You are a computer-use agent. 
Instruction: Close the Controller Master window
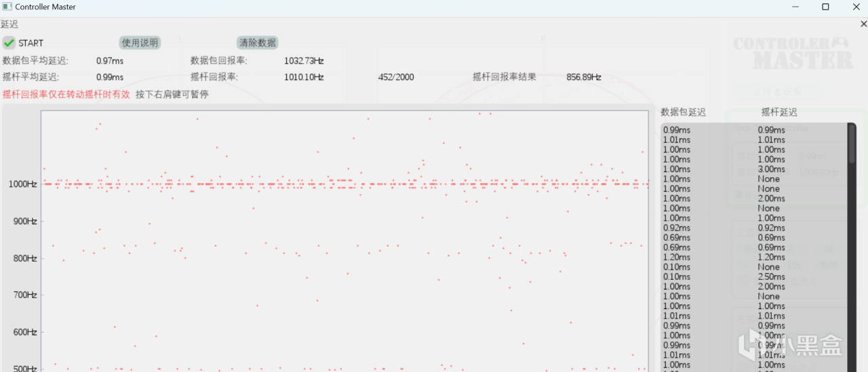855,7
